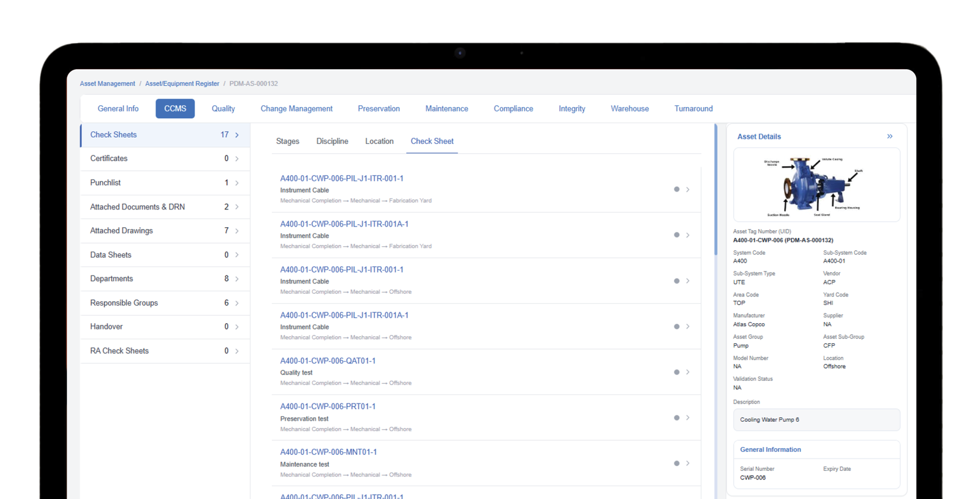This screenshot has height=499, width=980.
Task: Select the Discipline sub-tab
Action: (x=332, y=141)
